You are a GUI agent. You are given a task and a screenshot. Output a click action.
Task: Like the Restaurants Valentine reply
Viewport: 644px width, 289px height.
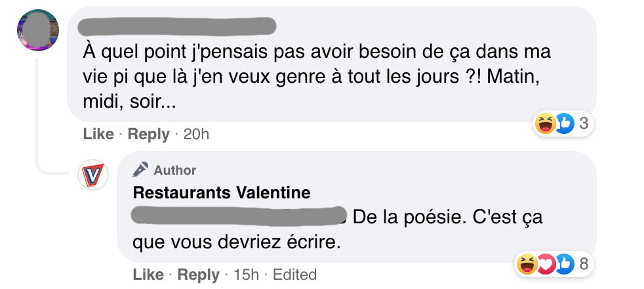coord(148,274)
